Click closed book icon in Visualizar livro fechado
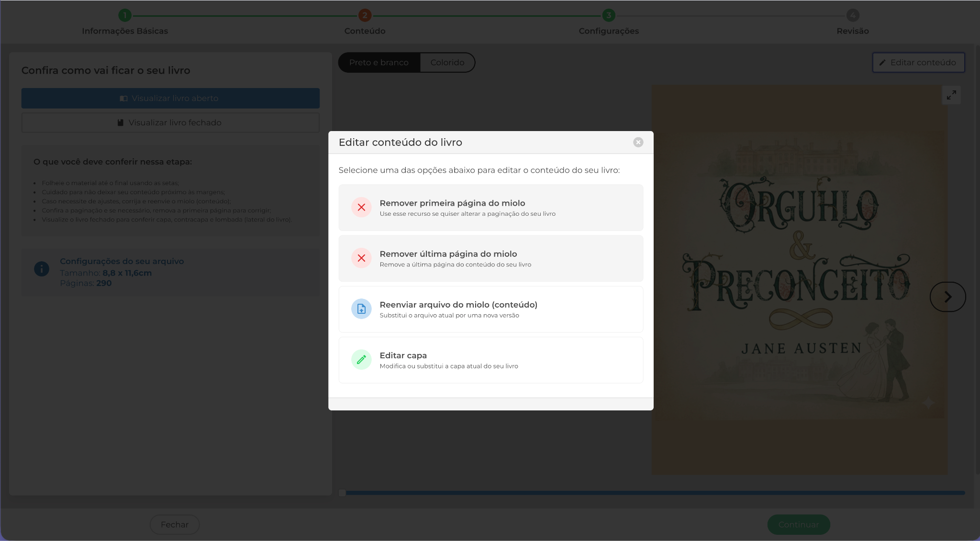Image resolution: width=980 pixels, height=541 pixels. coord(121,123)
